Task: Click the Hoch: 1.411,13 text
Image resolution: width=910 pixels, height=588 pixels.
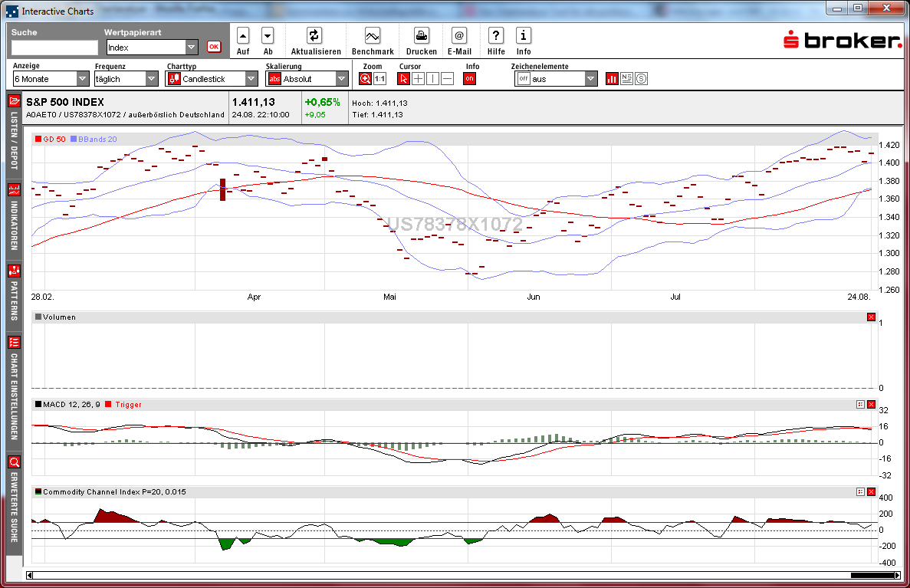Action: [379, 103]
